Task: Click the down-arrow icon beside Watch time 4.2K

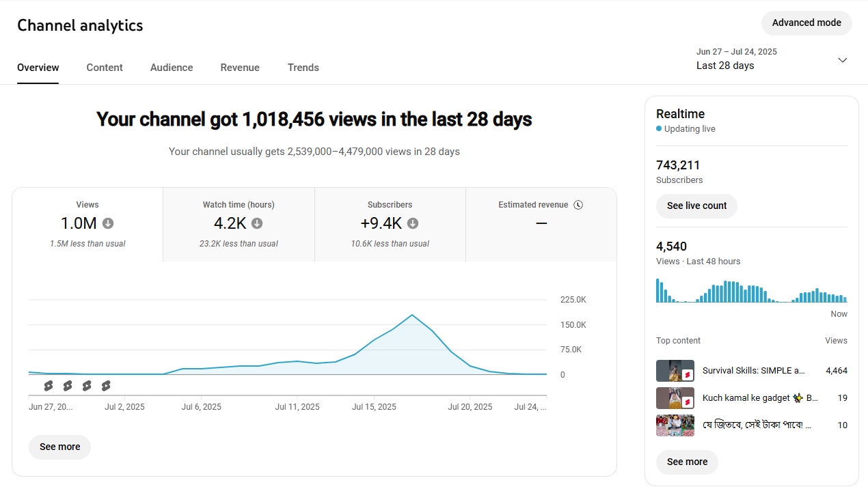Action: click(257, 223)
